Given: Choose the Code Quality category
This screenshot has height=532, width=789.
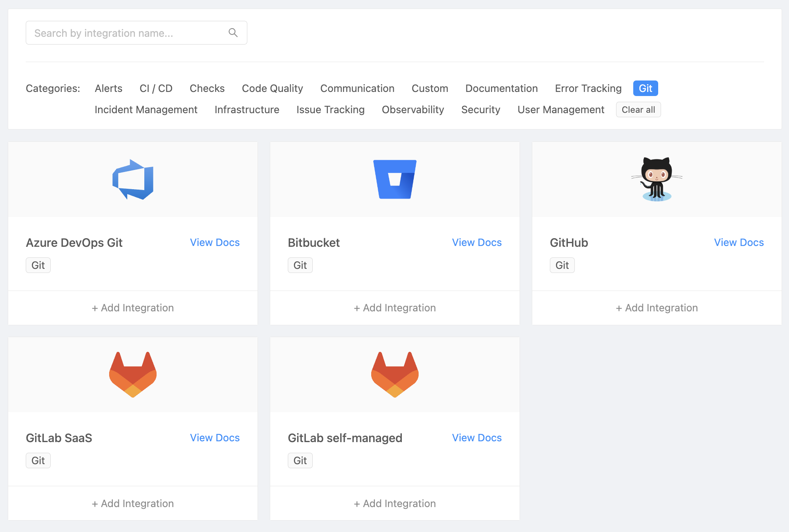Looking at the screenshot, I should click(272, 88).
